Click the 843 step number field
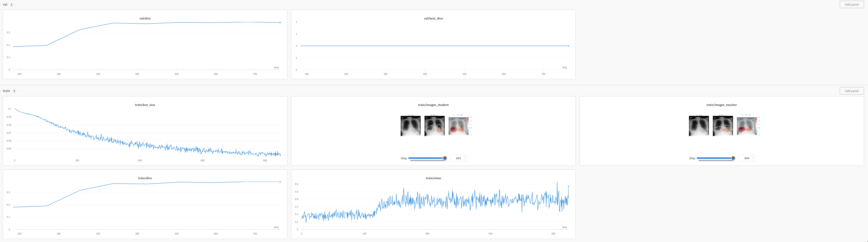This screenshot has width=868, height=242. click(x=458, y=158)
